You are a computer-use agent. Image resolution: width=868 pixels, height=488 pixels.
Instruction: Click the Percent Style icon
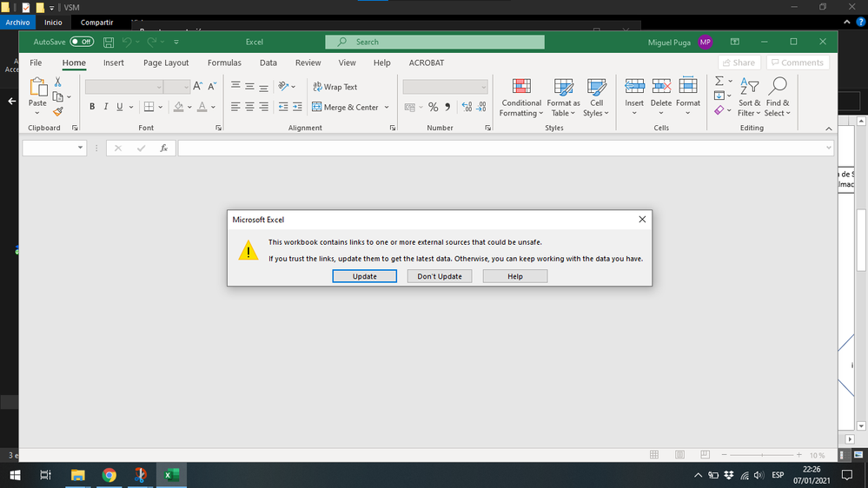click(x=433, y=107)
